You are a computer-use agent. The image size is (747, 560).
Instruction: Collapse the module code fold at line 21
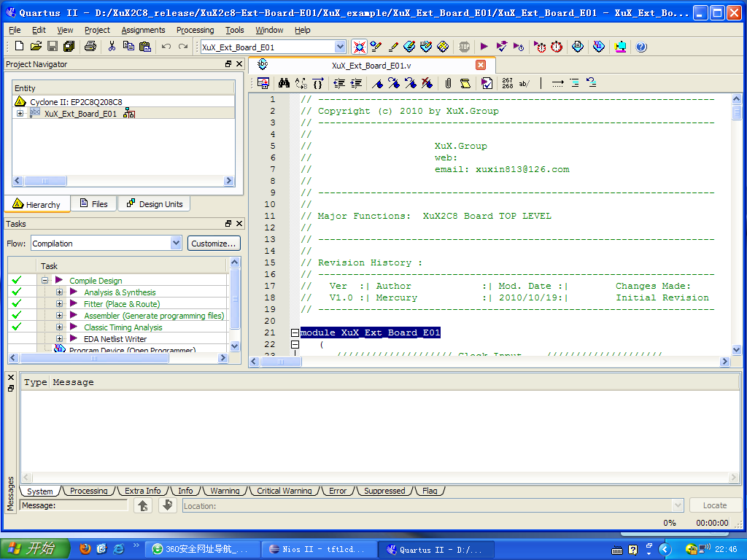[x=295, y=332]
